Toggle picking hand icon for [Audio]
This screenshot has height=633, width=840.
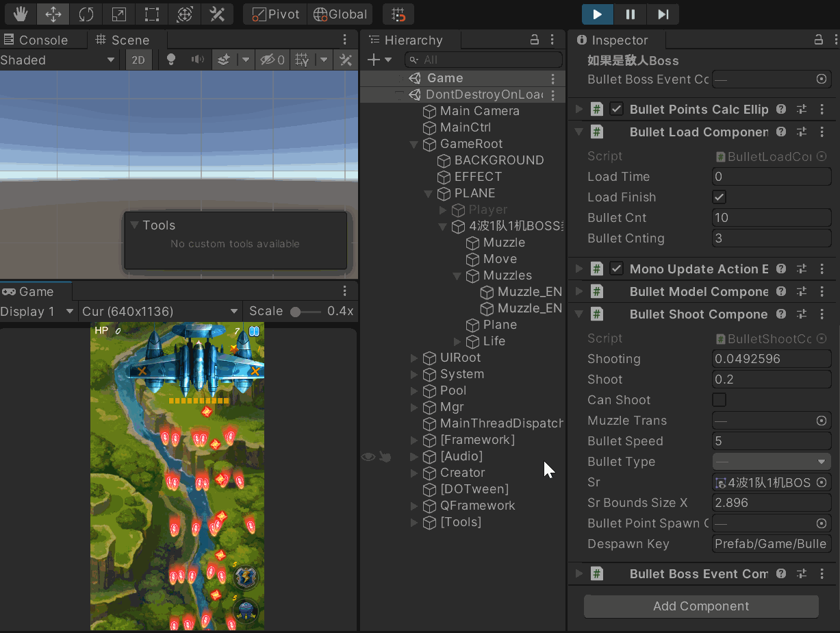point(385,456)
